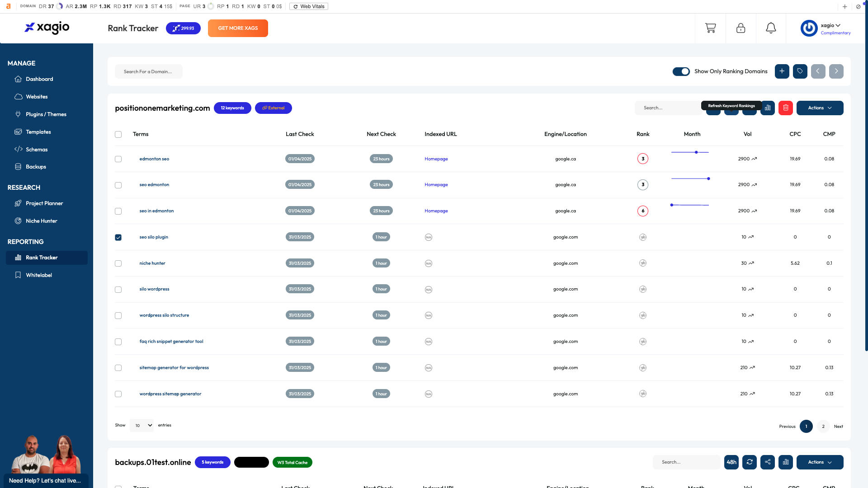Expand the xagio account menu

tap(830, 25)
